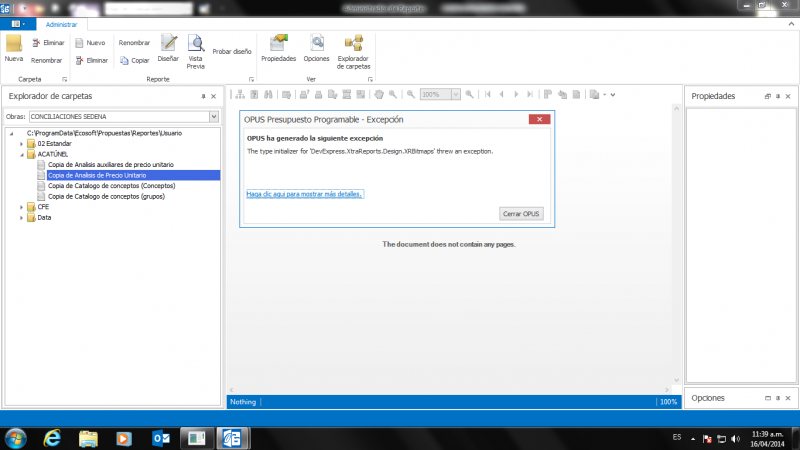Click Nuevo report in the ribbon
The width and height of the screenshot is (800, 450).
tap(88, 43)
